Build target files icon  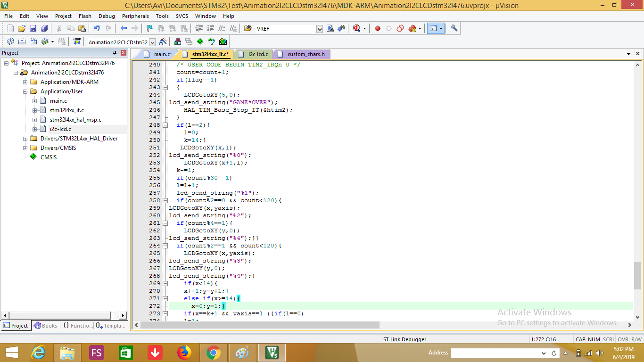tap(22, 41)
